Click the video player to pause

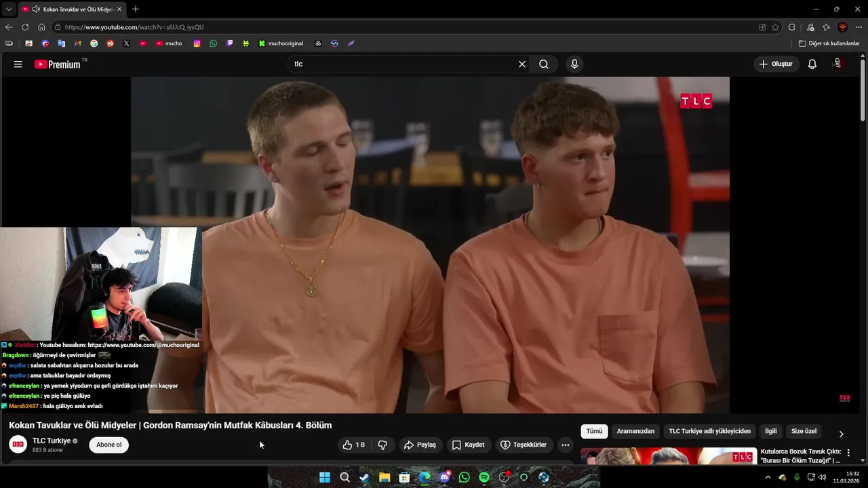430,245
